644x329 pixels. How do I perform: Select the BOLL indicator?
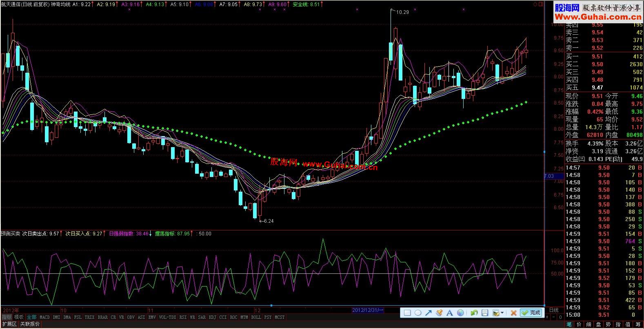(x=256, y=317)
